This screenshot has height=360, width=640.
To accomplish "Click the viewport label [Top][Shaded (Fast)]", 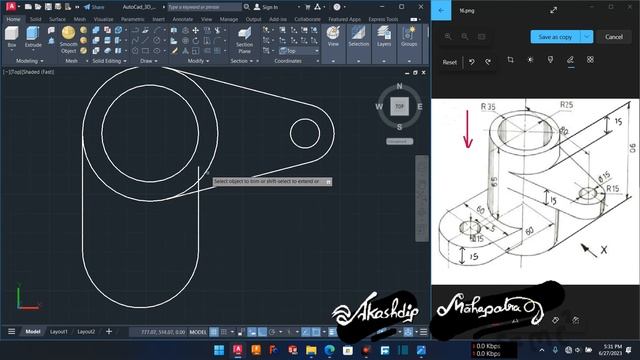I will click(x=29, y=72).
